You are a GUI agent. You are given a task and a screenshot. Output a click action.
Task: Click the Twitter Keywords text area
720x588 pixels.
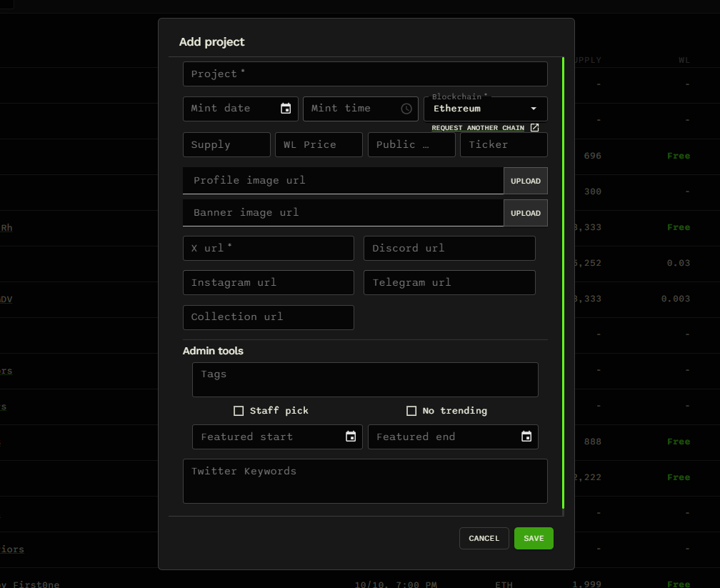click(x=365, y=481)
